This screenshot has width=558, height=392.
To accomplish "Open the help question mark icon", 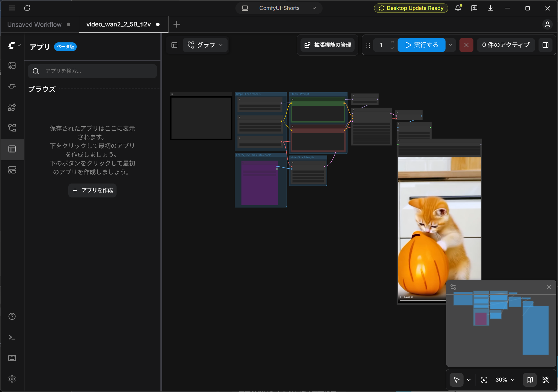I will pyautogui.click(x=12, y=316).
